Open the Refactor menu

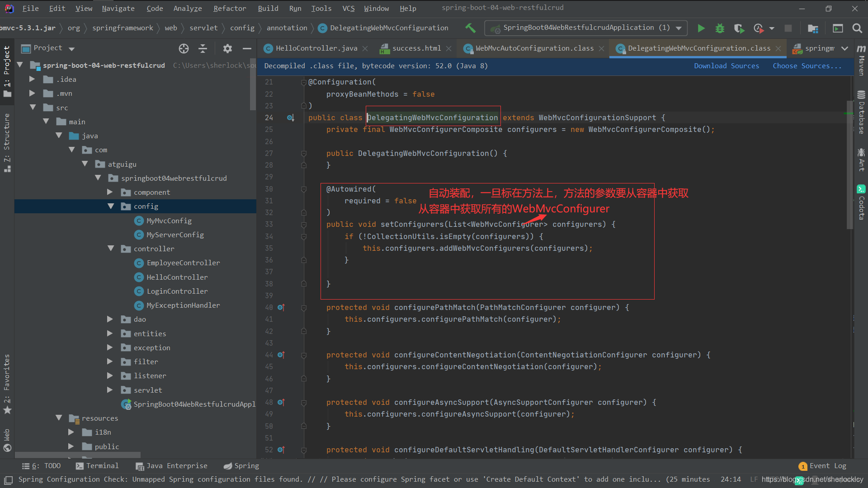coord(230,8)
